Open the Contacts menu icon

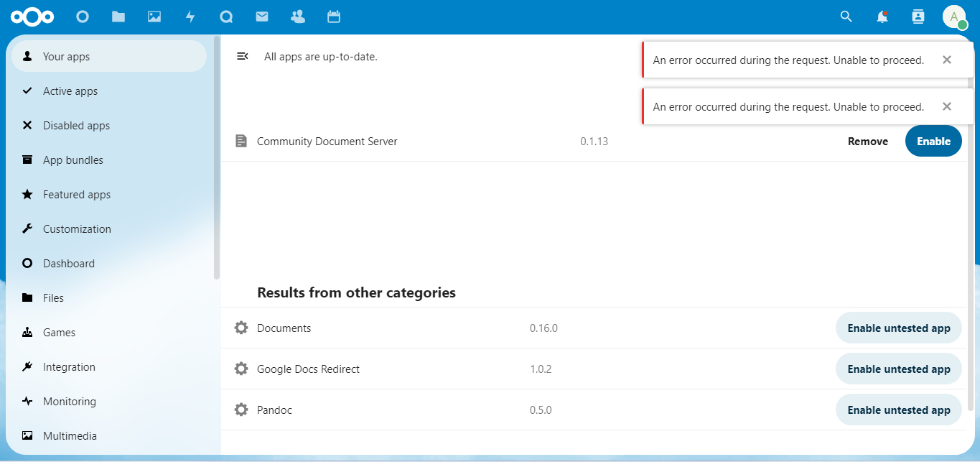pyautogui.click(x=918, y=17)
